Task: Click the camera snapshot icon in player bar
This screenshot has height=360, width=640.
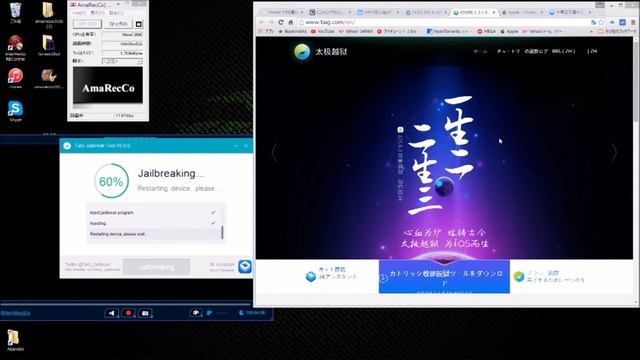Action: tap(145, 313)
